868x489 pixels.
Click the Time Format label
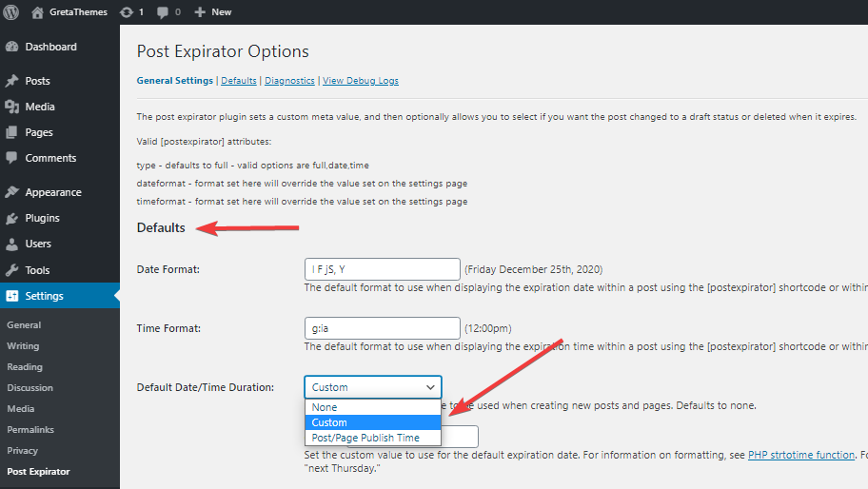click(x=168, y=328)
